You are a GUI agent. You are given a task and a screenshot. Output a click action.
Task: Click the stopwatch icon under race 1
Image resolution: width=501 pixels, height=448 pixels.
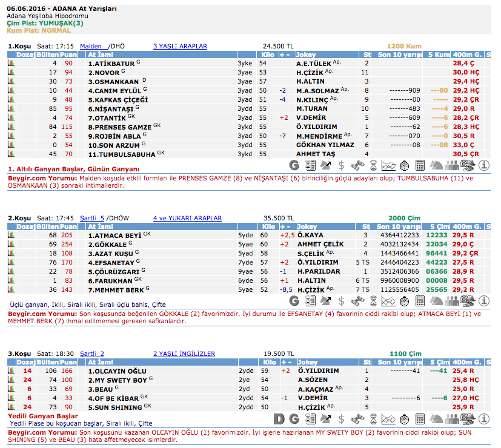(405, 165)
